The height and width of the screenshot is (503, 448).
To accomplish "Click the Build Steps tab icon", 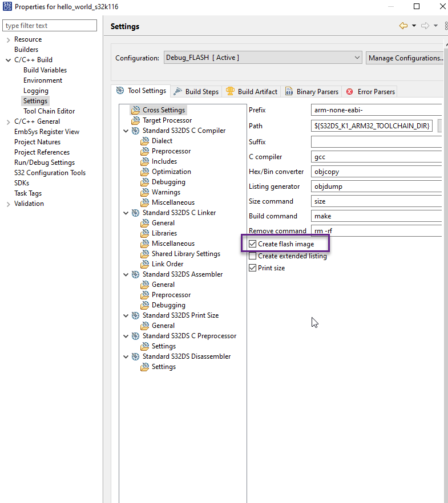I will (177, 91).
